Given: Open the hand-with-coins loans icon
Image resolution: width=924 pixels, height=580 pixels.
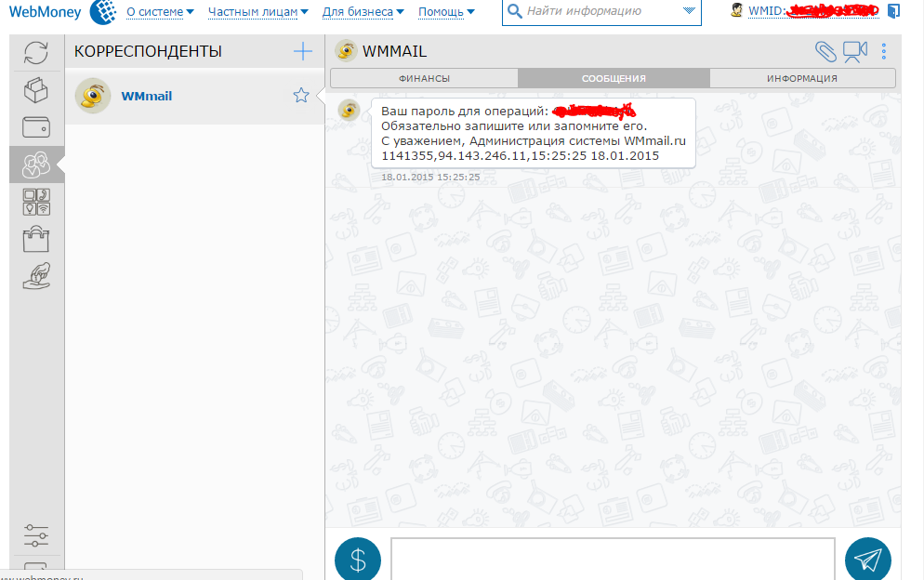Looking at the screenshot, I should (36, 276).
